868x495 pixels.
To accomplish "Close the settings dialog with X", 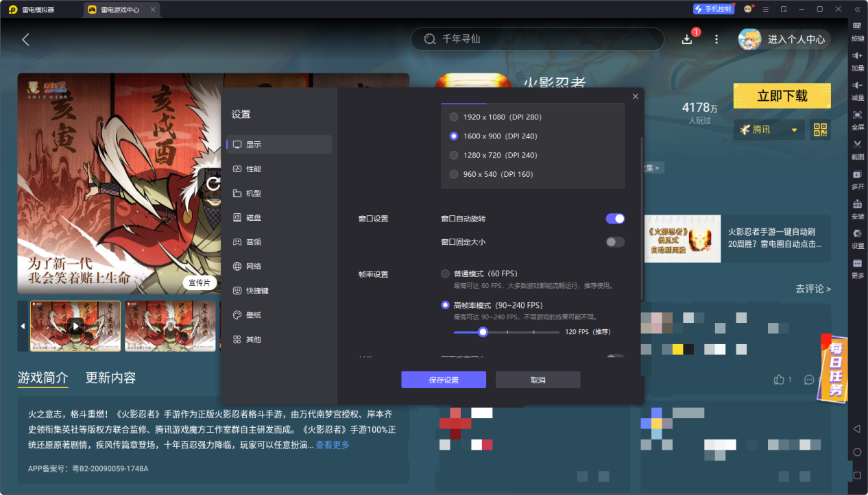I will (636, 97).
